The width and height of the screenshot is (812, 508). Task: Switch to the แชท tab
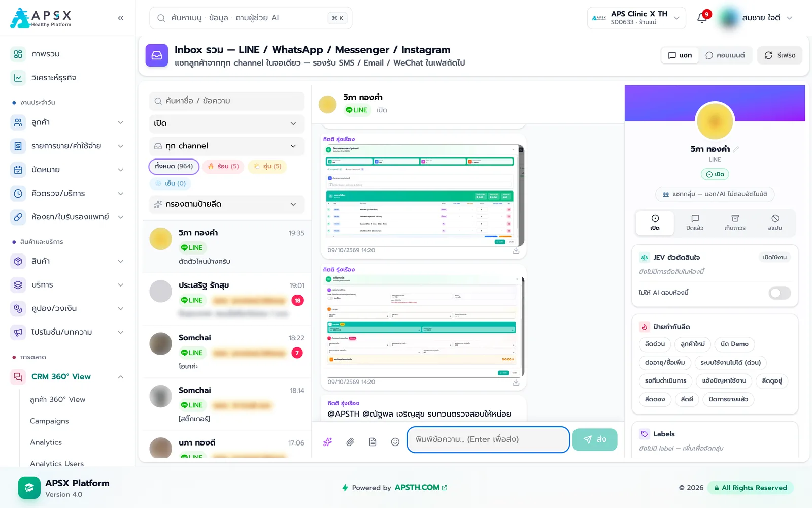680,55
